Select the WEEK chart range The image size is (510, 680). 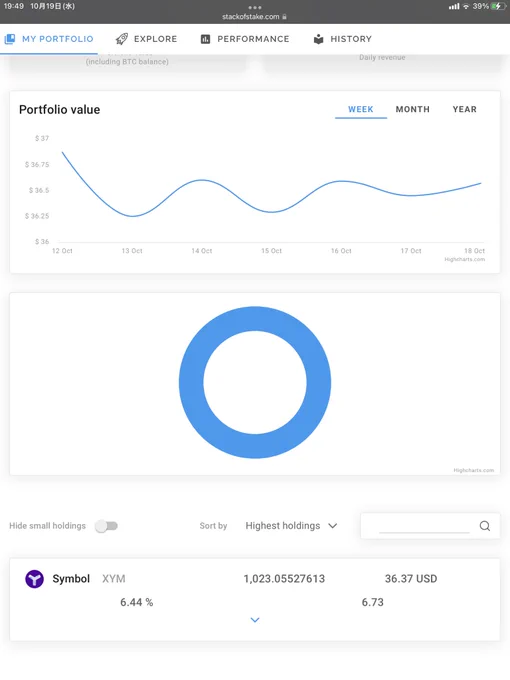tap(361, 109)
